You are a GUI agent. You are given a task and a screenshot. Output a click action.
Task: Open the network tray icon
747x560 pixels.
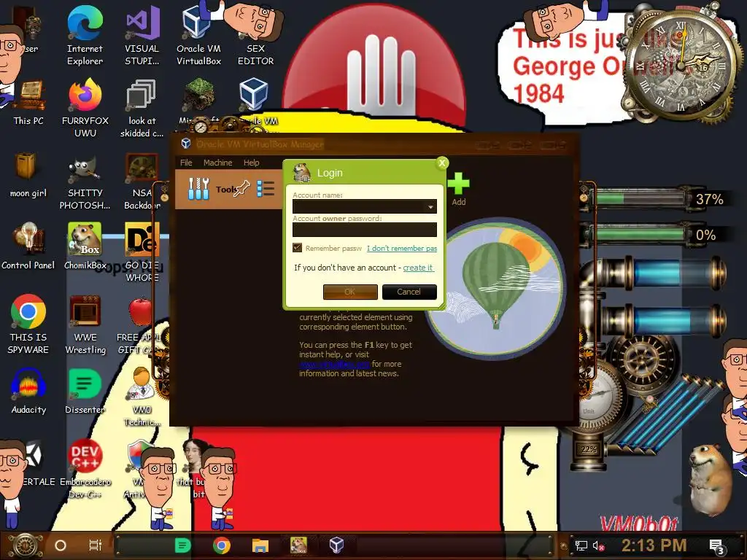tap(581, 545)
